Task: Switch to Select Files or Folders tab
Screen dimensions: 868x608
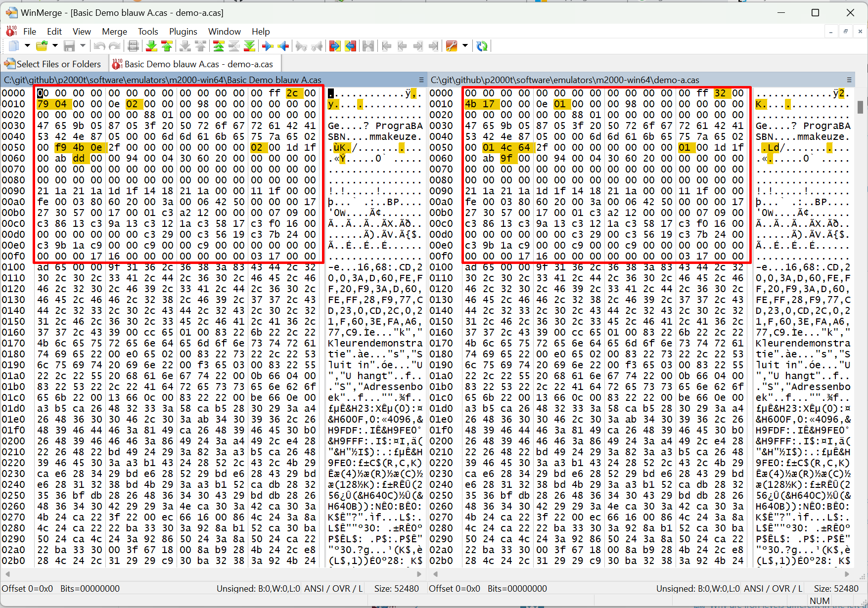Action: [x=53, y=64]
